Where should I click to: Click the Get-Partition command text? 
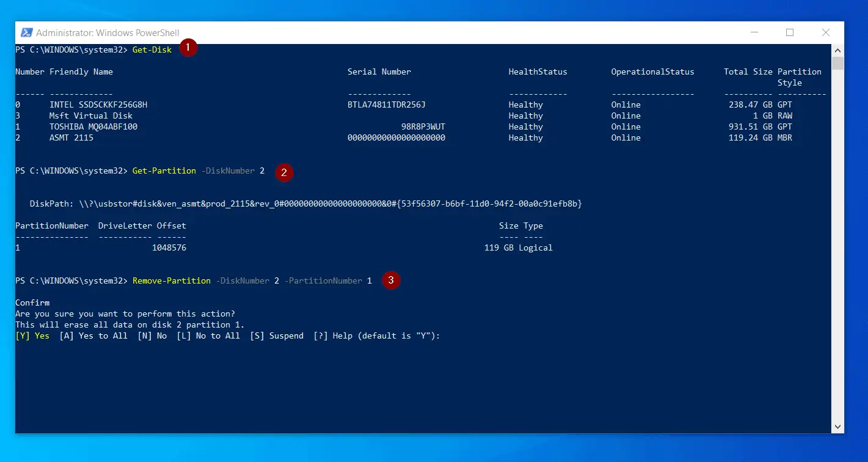click(x=164, y=170)
